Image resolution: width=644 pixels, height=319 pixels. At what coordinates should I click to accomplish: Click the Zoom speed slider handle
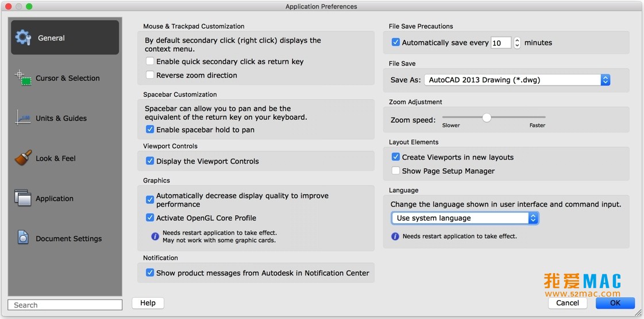pos(487,118)
